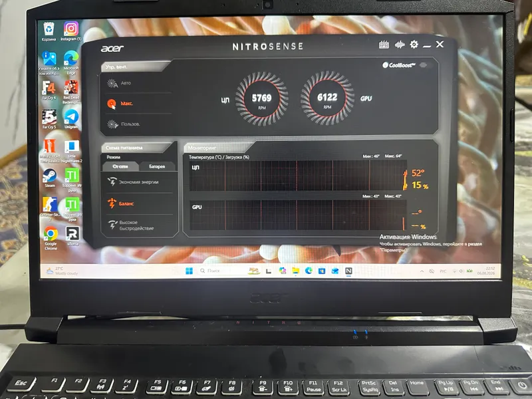
Task: Switch to Батарея power tab
Action: point(157,166)
